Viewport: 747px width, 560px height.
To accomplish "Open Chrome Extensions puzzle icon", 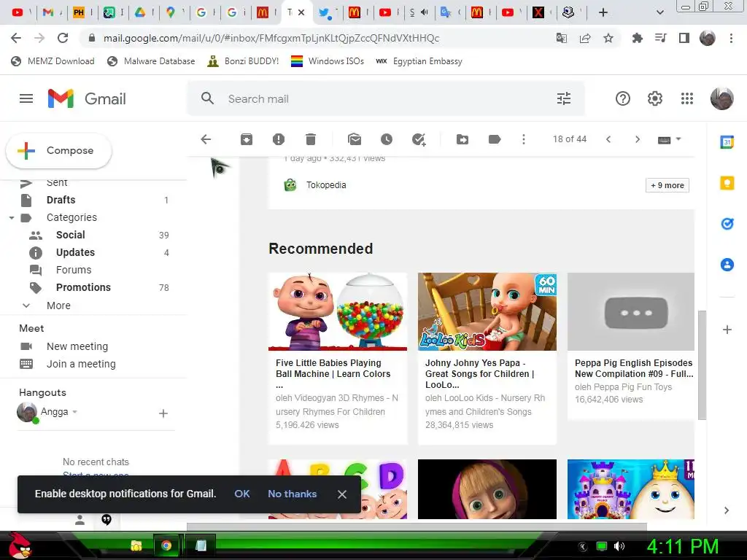I will 637,38.
